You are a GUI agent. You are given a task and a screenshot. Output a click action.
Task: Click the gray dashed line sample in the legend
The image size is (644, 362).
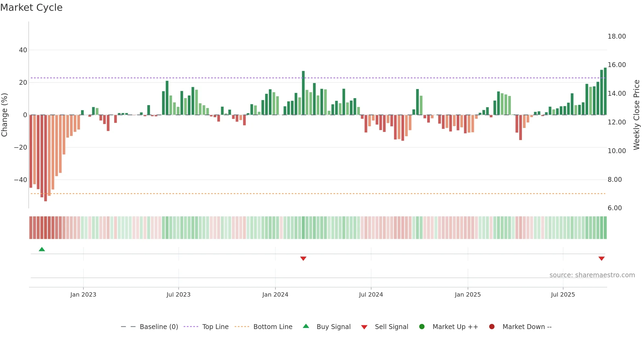(x=128, y=327)
